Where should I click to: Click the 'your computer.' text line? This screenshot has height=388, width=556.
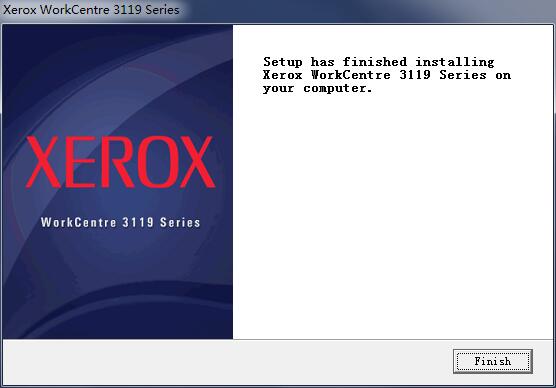point(317,88)
